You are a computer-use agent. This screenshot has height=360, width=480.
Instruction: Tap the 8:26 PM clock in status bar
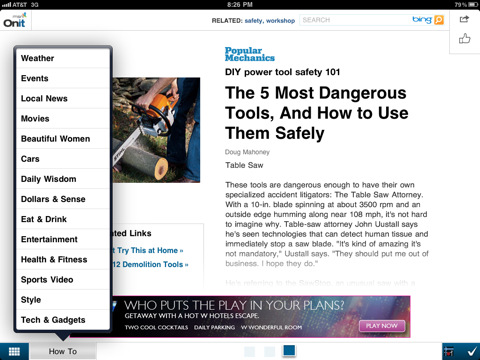240,5
